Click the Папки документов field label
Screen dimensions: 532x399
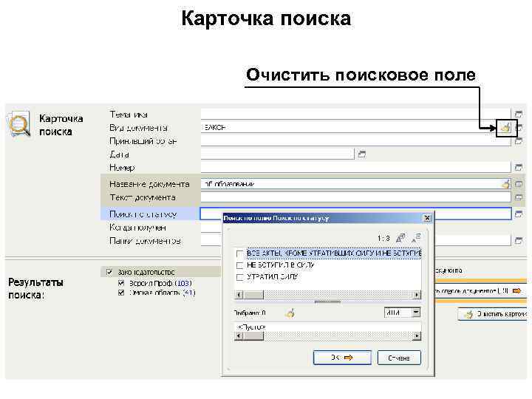click(145, 241)
